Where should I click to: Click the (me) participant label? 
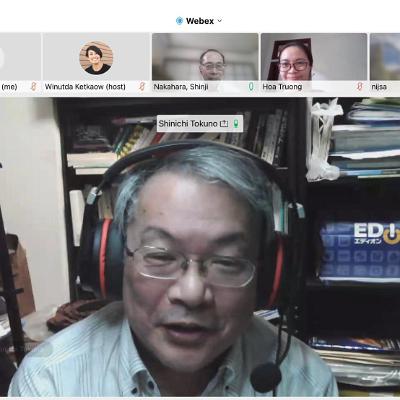click(x=9, y=87)
